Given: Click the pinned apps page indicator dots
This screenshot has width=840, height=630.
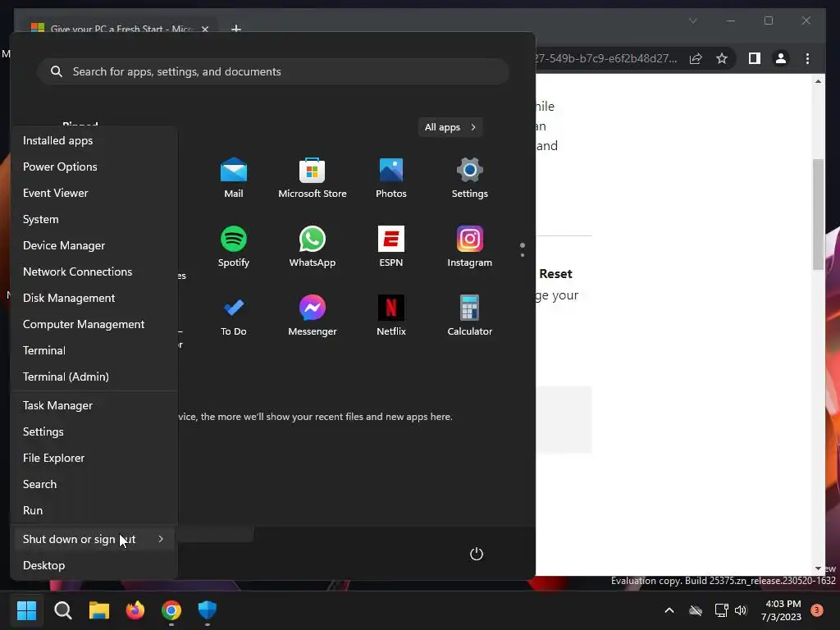Looking at the screenshot, I should tap(523, 249).
